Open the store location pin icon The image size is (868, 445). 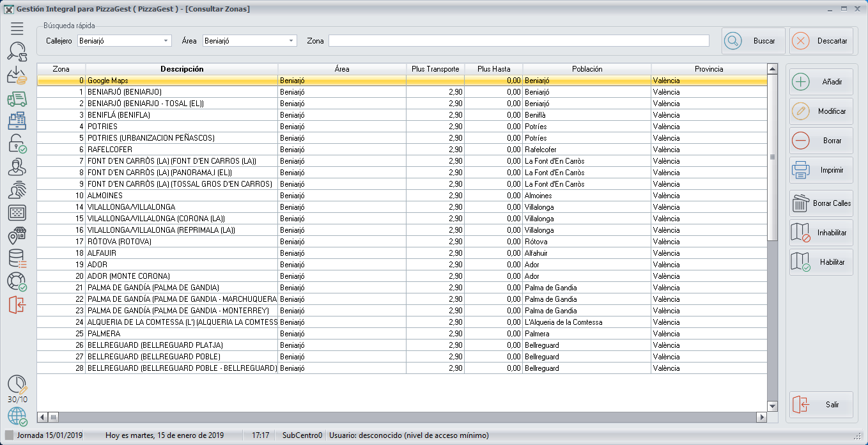[x=17, y=236]
